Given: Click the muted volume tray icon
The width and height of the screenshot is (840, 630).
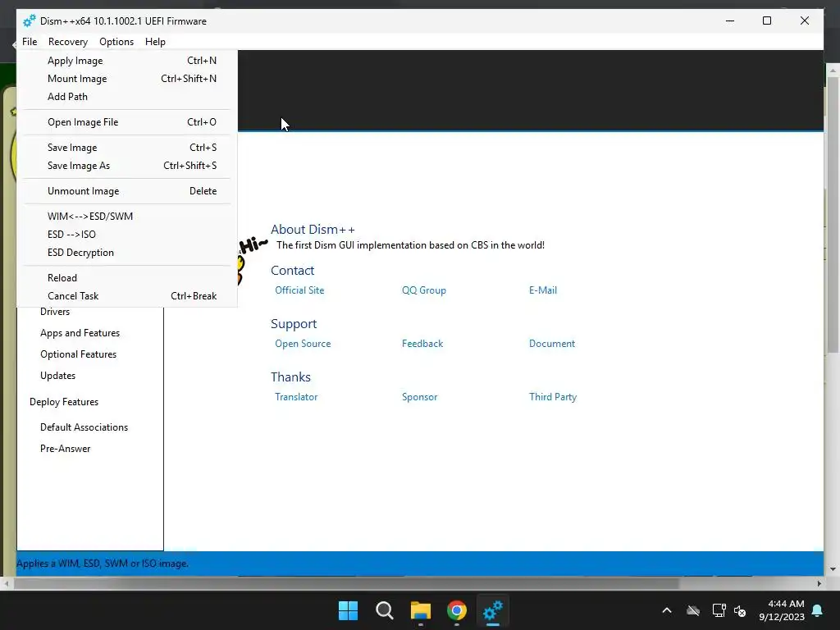Looking at the screenshot, I should pos(741,610).
